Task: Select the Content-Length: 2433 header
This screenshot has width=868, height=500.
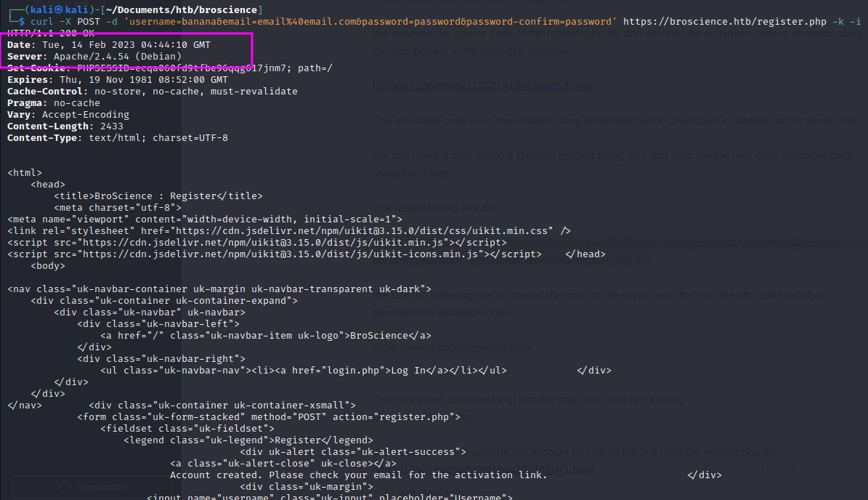Action: coord(65,126)
